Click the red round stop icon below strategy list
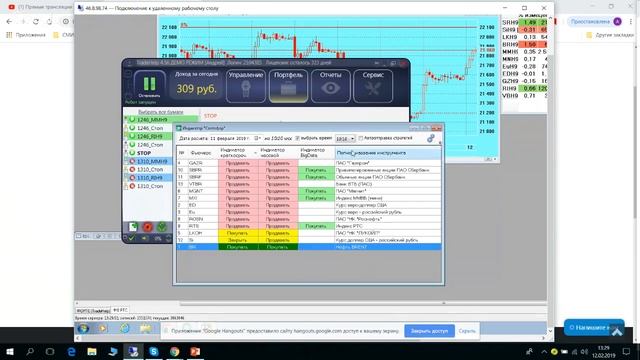 point(148,227)
